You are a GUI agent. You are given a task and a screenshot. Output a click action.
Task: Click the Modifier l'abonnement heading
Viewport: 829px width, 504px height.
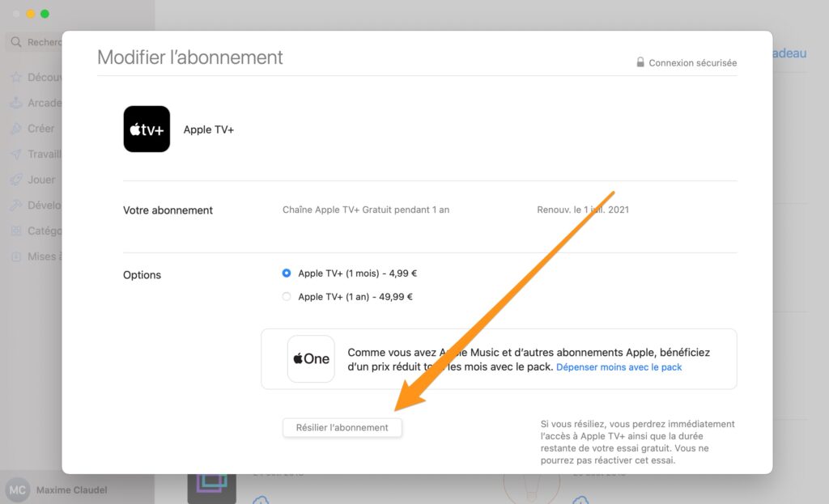[189, 57]
